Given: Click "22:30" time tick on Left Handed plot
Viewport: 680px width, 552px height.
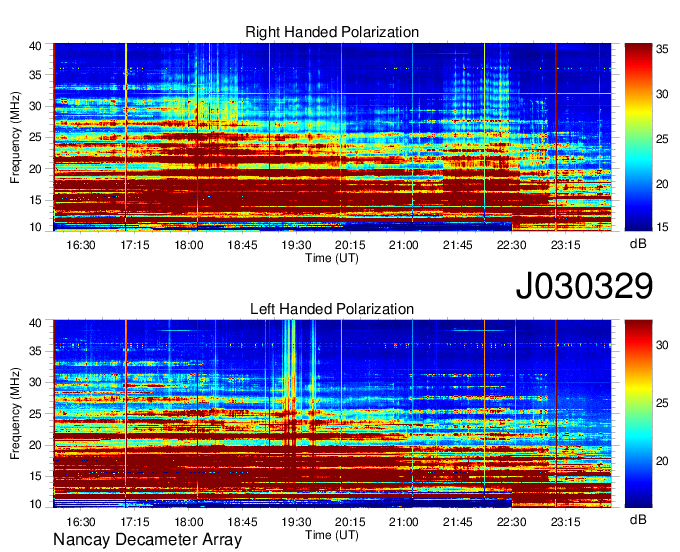Looking at the screenshot, I should 512,522.
